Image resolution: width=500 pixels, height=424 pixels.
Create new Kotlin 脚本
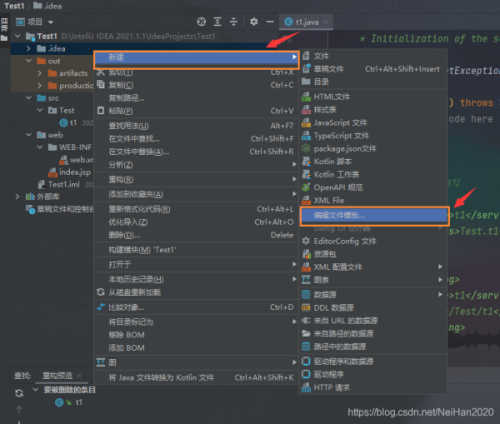point(373,162)
